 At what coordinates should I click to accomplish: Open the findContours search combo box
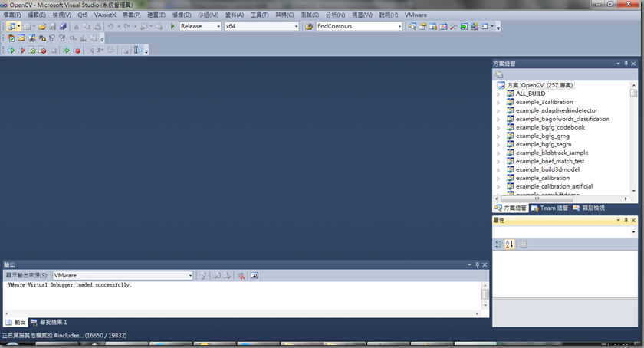[399, 26]
